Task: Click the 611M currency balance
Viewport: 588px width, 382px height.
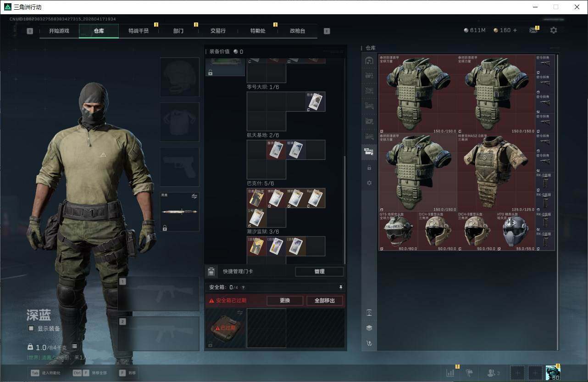Action: 475,30
